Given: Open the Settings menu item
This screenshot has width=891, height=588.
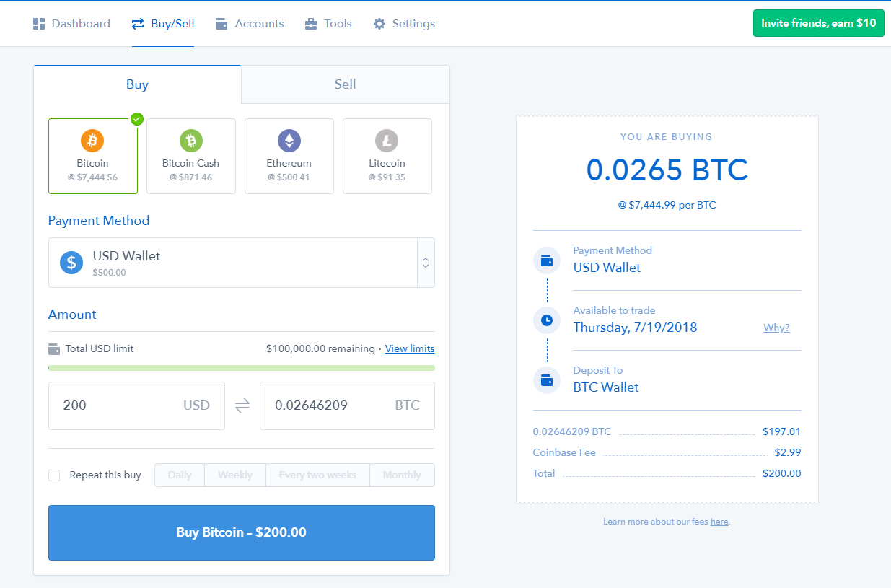Looking at the screenshot, I should 404,24.
